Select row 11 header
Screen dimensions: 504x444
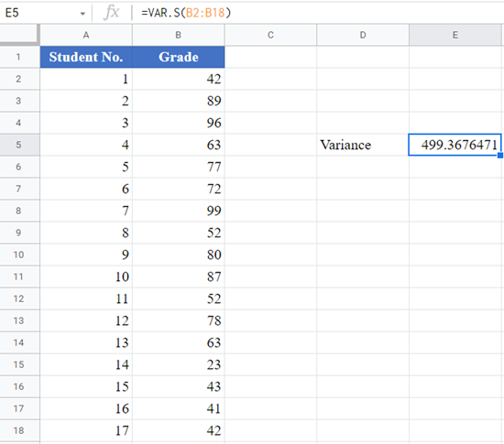tap(19, 276)
